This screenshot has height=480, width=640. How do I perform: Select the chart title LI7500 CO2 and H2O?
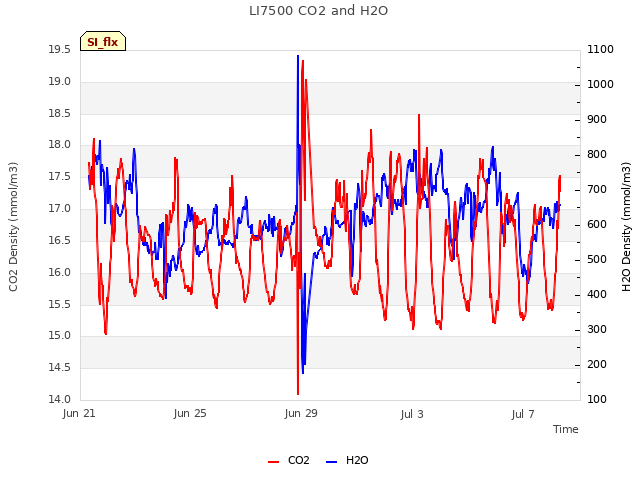318,11
